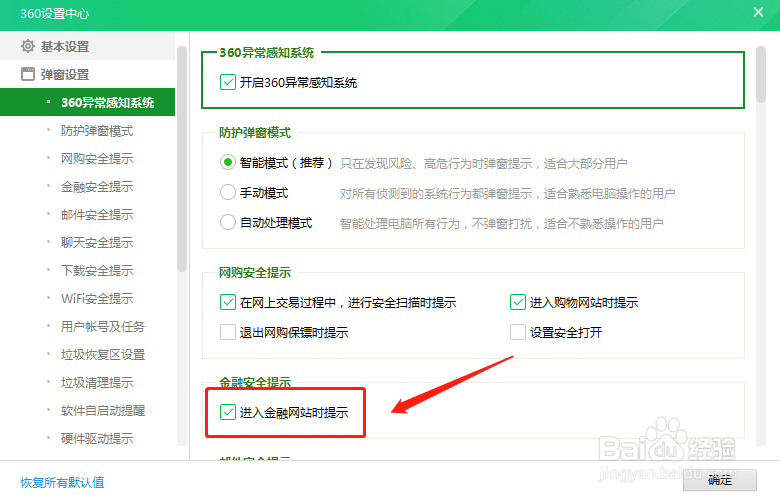The height and width of the screenshot is (500, 780).
Task: Toggle 开启360异常感知系统 checkbox
Action: coord(228,82)
